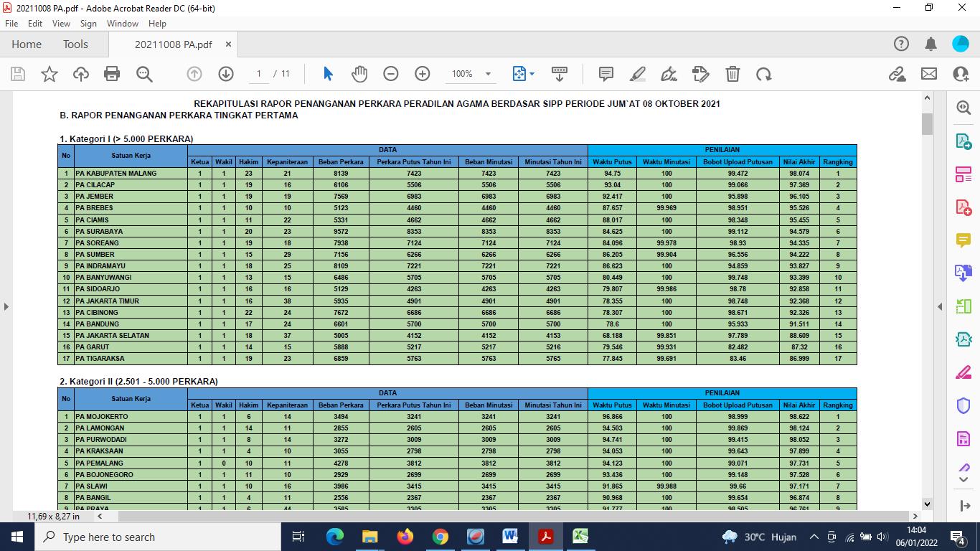Expand the left navigation pane
The height and width of the screenshot is (551, 980).
click(6, 307)
